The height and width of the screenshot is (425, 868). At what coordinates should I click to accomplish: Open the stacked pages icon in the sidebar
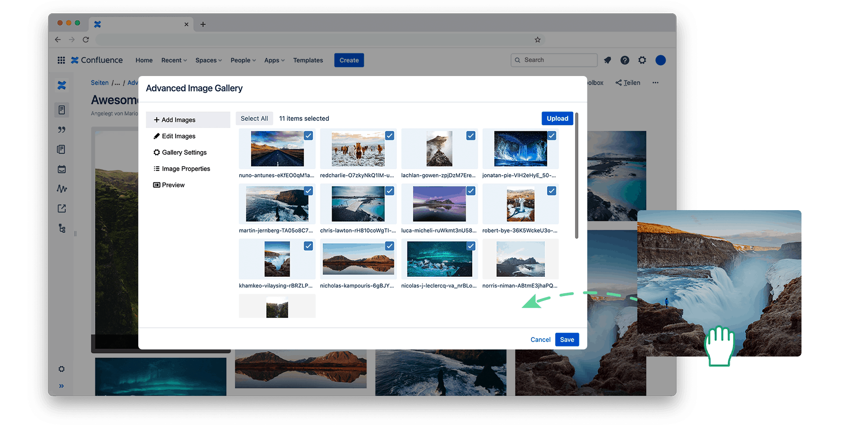click(62, 149)
